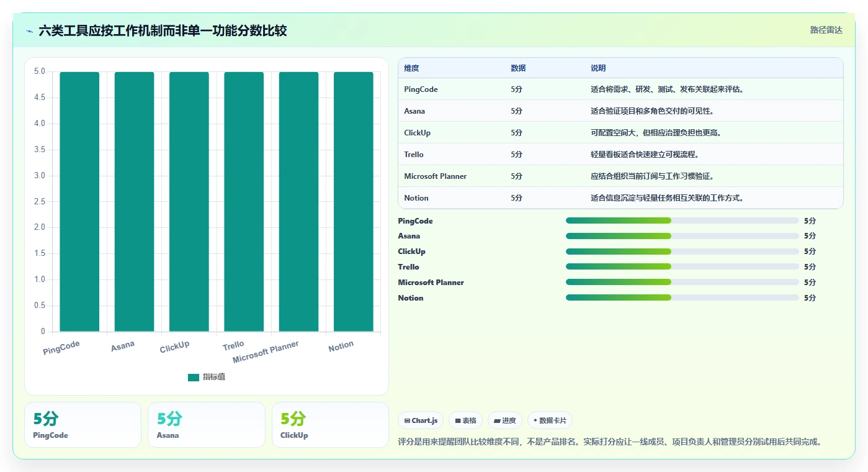Screen dimensions: 868x472
Task: Click the Asana progress bar
Action: click(682, 236)
